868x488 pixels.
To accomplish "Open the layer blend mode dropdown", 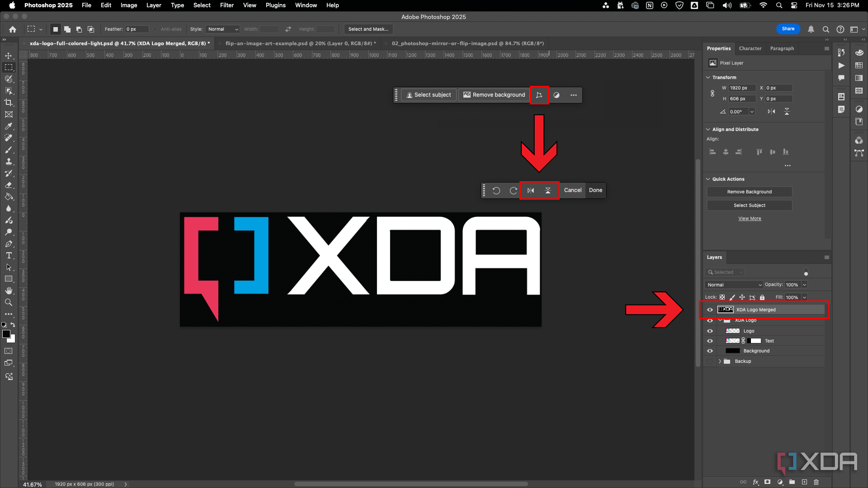I will coord(734,285).
